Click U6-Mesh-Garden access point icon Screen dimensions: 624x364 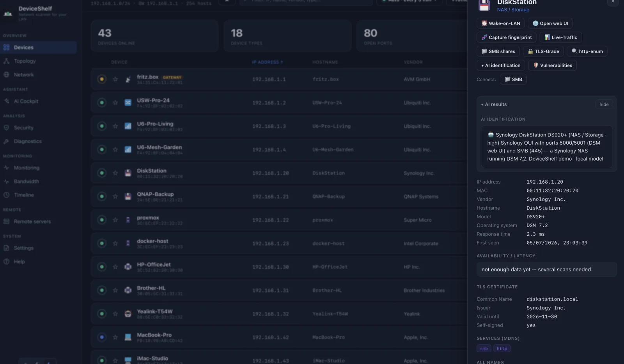click(x=128, y=150)
